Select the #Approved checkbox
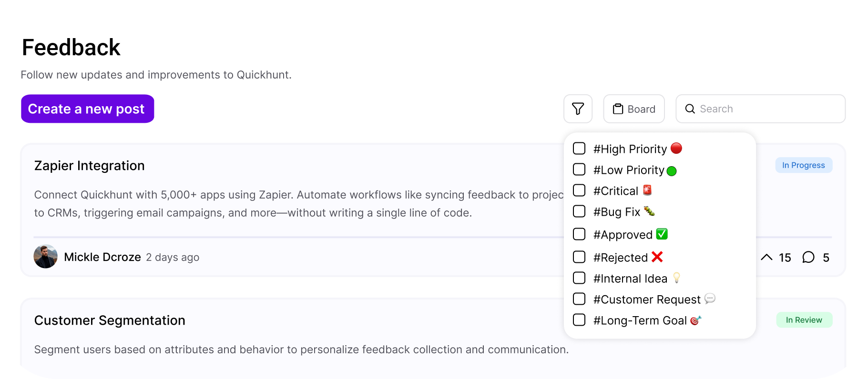Image resolution: width=868 pixels, height=379 pixels. [x=579, y=234]
